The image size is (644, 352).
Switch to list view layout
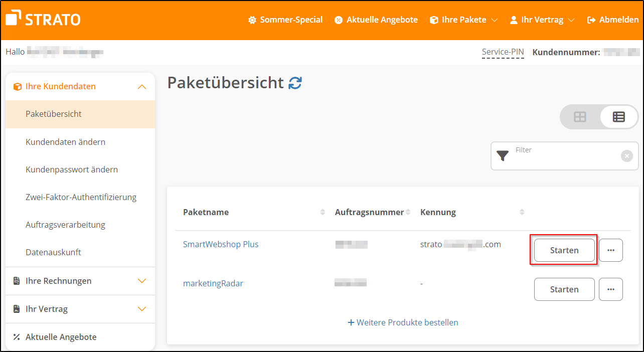coord(618,116)
